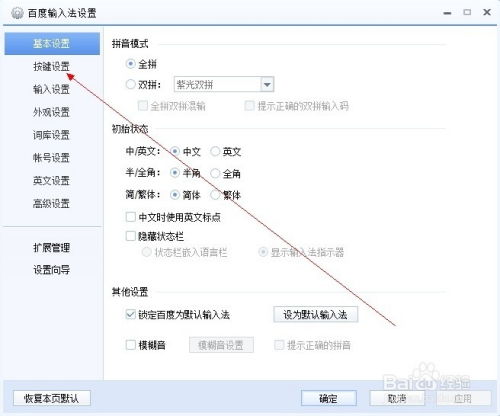
Task: Go to 词库设置 dictionary settings
Action: [x=51, y=135]
